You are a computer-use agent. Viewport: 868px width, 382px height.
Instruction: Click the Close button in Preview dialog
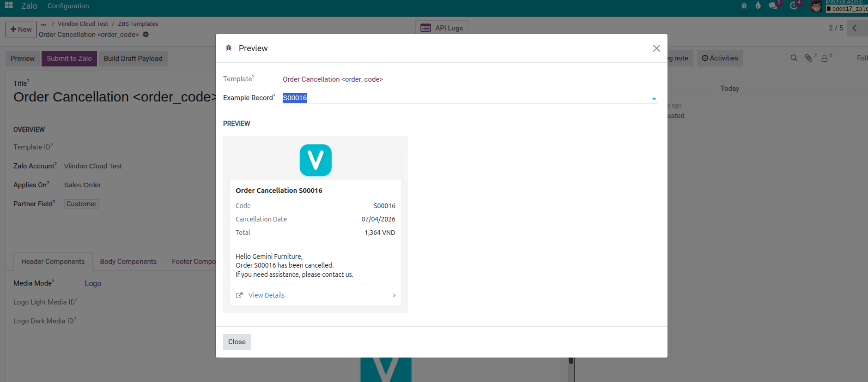click(x=237, y=342)
